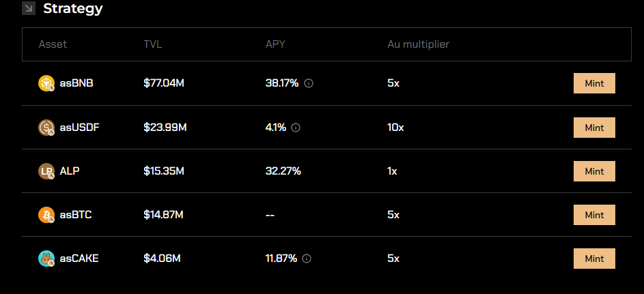This screenshot has width=644, height=294.
Task: Collapse the Strategy section arrow icon
Action: [28, 8]
